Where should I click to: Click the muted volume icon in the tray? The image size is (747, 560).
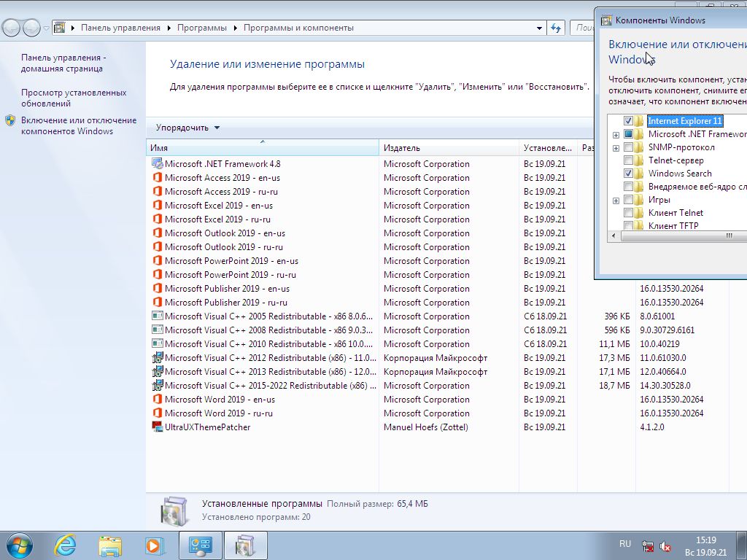tap(665, 546)
